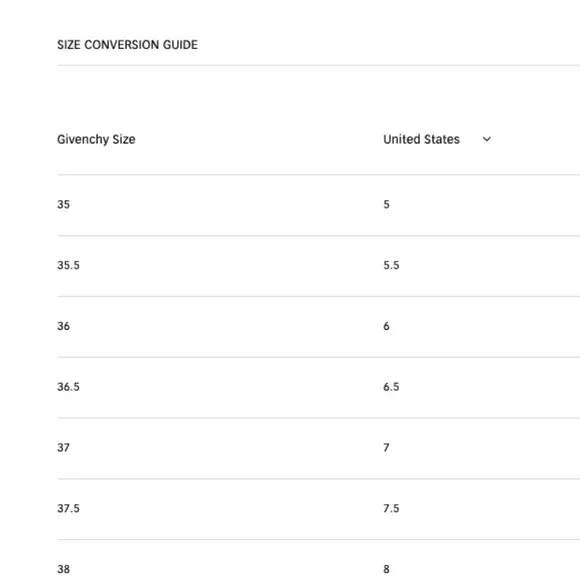Open the United States region dropdown
The height and width of the screenshot is (580, 580).
pyautogui.click(x=437, y=139)
